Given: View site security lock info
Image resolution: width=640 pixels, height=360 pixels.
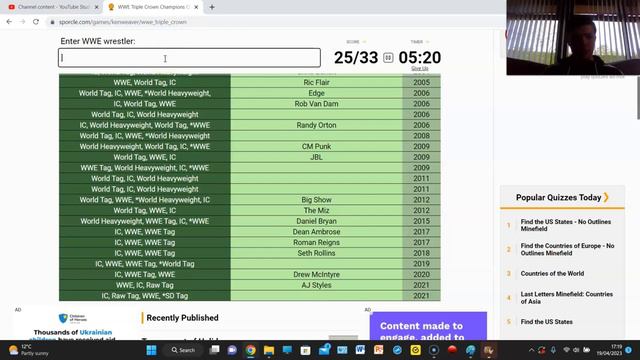Looking at the screenshot, I should 52,22.
